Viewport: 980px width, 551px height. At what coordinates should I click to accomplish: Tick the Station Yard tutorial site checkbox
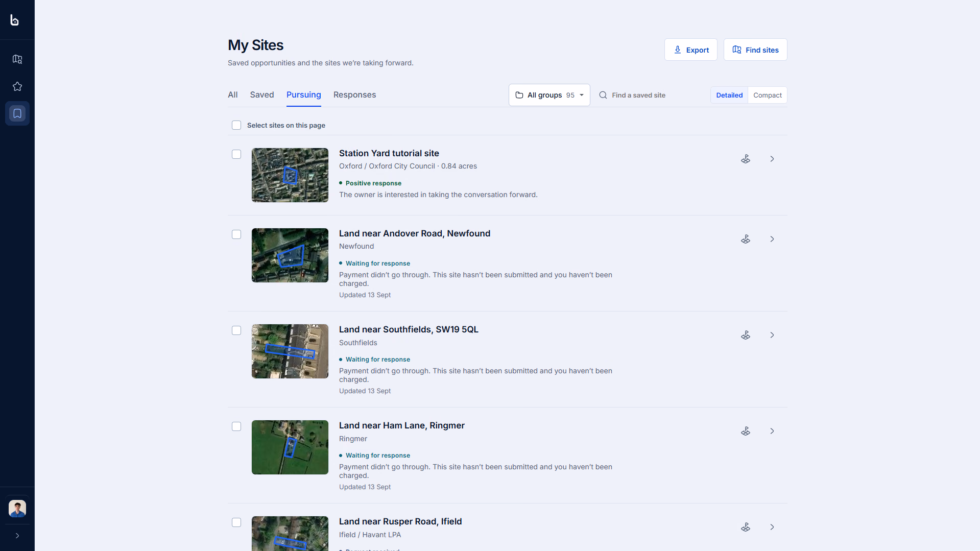pyautogui.click(x=236, y=154)
